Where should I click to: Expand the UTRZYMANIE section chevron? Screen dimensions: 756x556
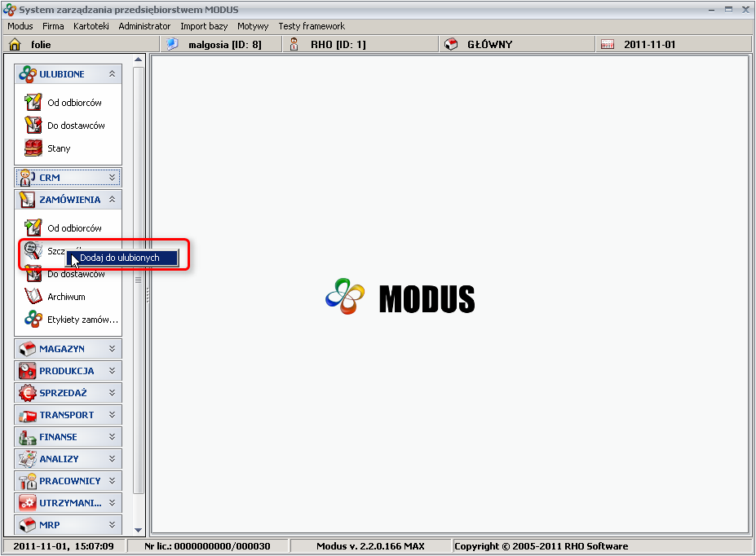[x=112, y=502]
